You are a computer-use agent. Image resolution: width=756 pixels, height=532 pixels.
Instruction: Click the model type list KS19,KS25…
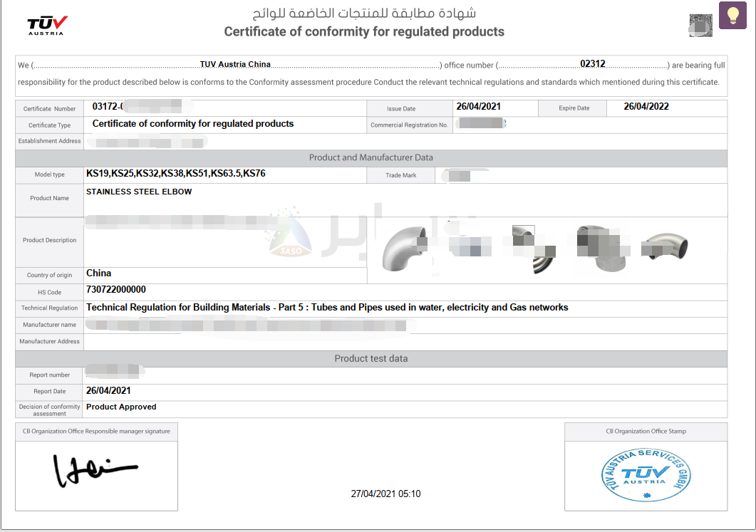175,174
